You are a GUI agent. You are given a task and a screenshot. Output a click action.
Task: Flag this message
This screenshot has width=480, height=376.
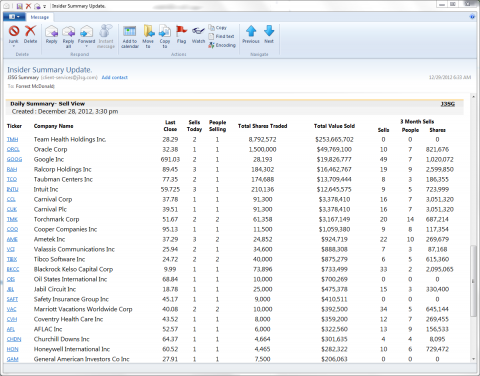tap(181, 34)
